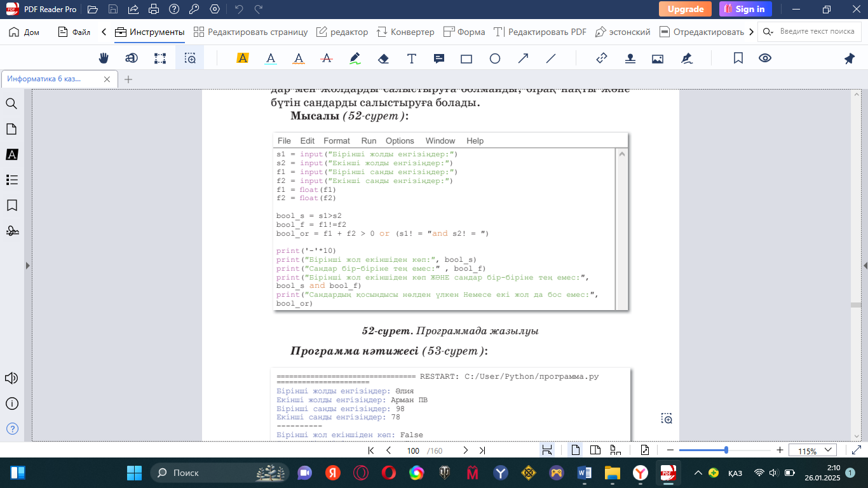Open the Редактировать PDF tab

(x=539, y=32)
